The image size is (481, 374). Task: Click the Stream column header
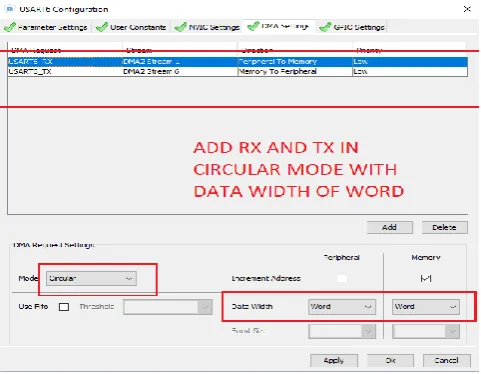pos(180,50)
